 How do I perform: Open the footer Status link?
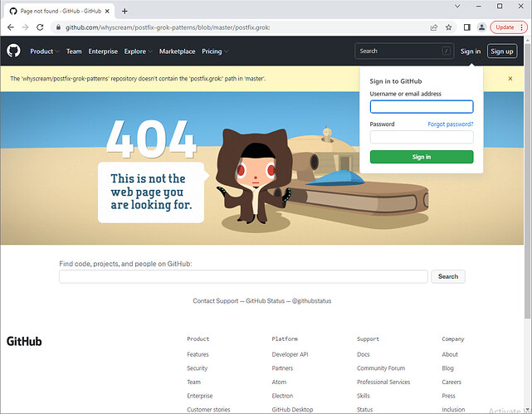[364, 410]
